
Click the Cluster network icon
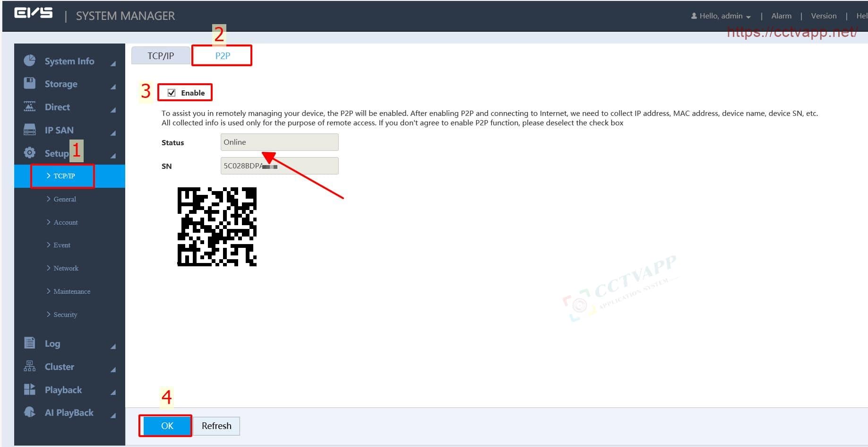(x=29, y=366)
